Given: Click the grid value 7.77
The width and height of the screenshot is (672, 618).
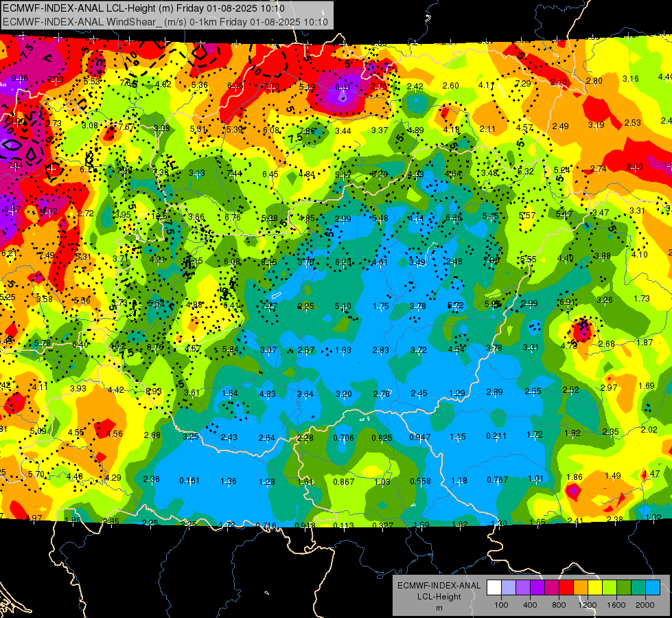Looking at the screenshot, I should (269, 306).
